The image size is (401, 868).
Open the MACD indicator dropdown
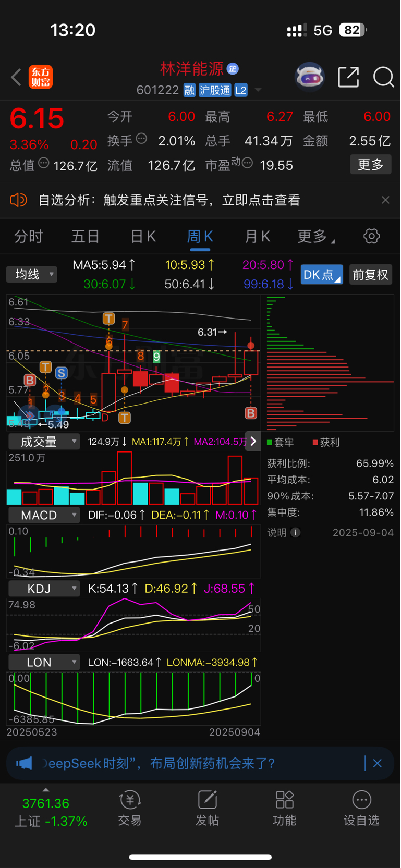(44, 515)
